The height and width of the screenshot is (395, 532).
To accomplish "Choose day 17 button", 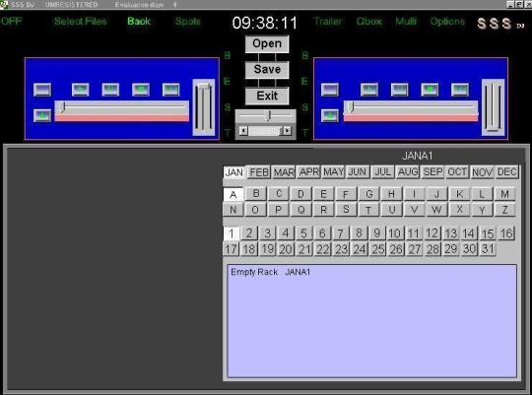I will tap(232, 249).
